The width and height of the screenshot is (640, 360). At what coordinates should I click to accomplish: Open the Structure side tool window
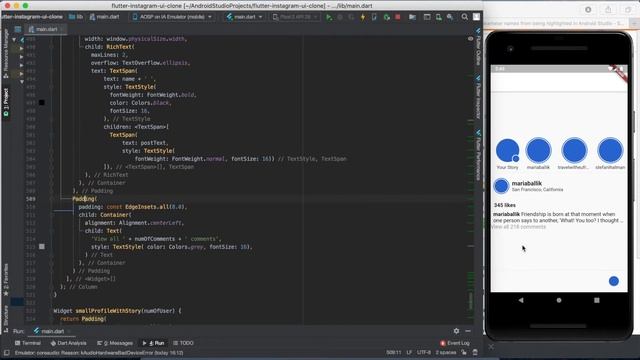[x=6, y=318]
